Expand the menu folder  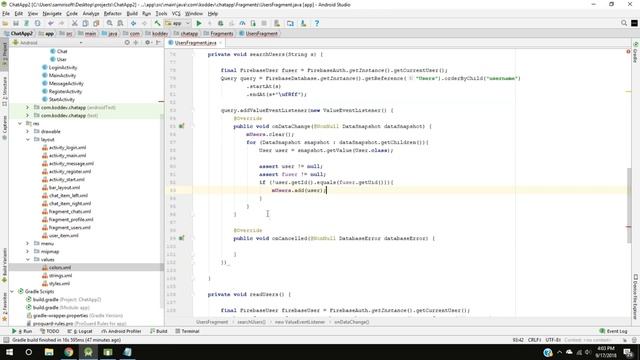point(27,243)
